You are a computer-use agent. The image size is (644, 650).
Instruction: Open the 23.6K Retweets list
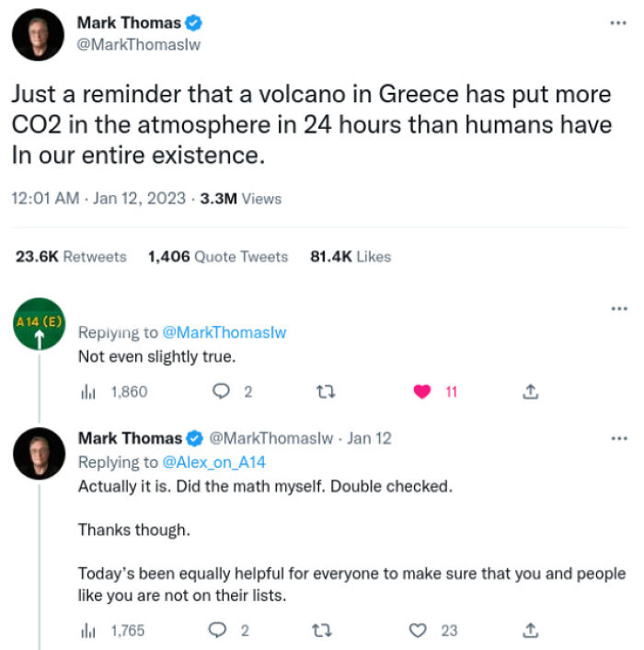tap(71, 257)
